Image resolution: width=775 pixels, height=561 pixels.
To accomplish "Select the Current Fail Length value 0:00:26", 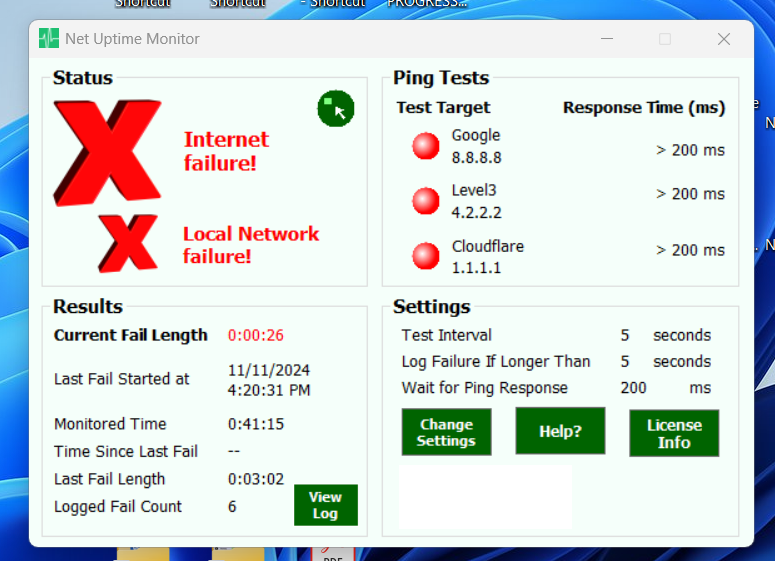I will coord(256,335).
